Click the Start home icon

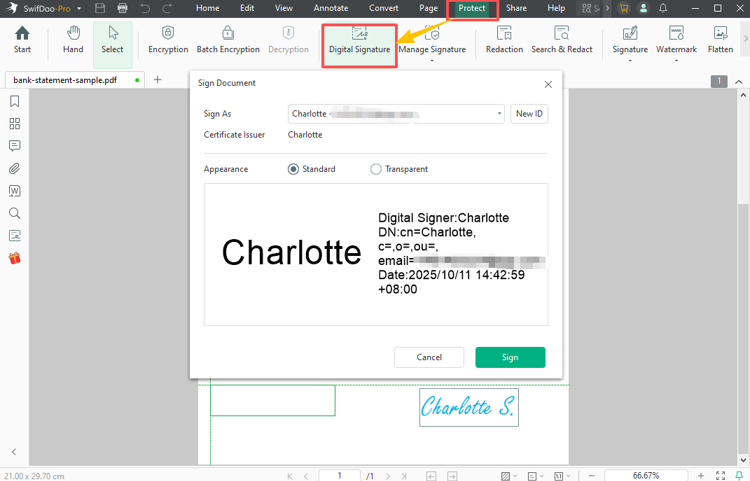[22, 40]
